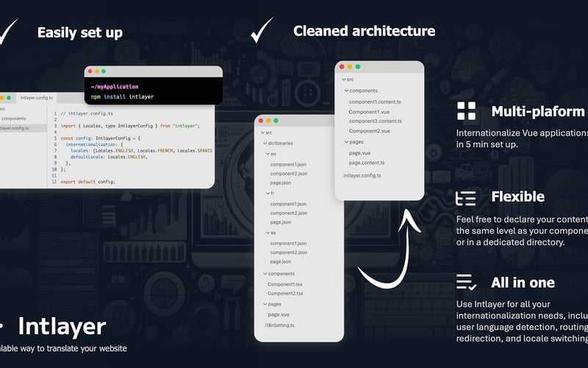Click the red dot on the dictionaries tree window
588x368 pixels.
[x=261, y=121]
